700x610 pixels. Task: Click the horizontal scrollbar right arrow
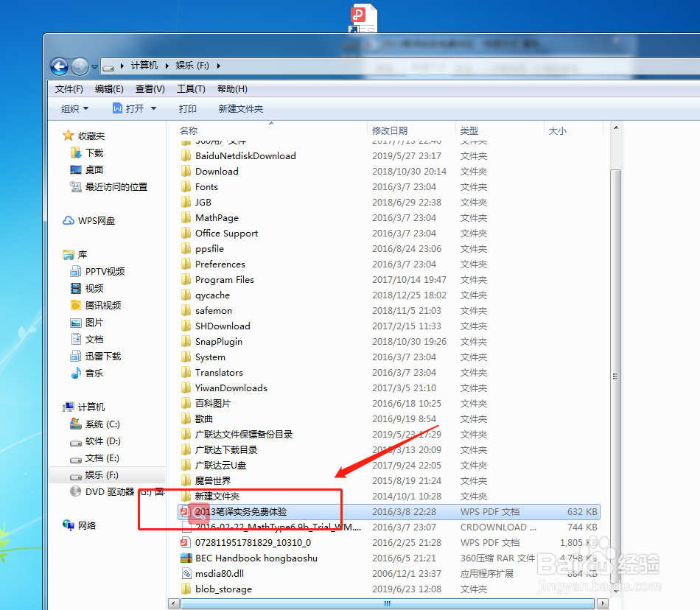603,604
